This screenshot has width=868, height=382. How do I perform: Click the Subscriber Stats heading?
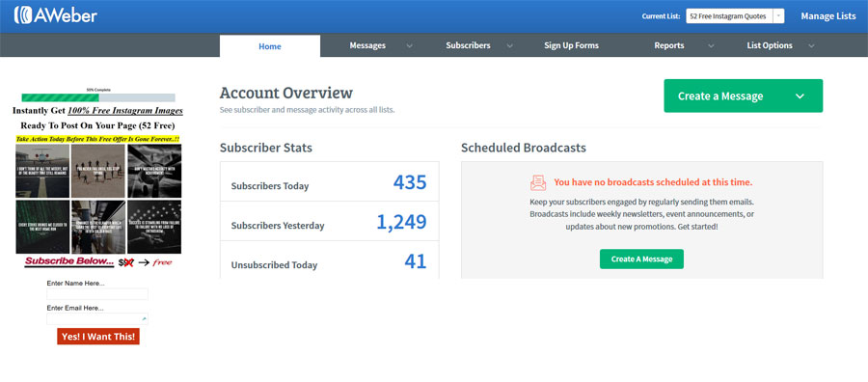coord(266,148)
